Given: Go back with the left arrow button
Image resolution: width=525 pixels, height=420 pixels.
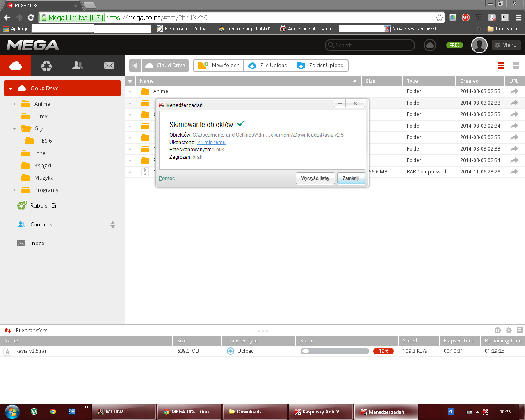Looking at the screenshot, I should click(x=135, y=66).
